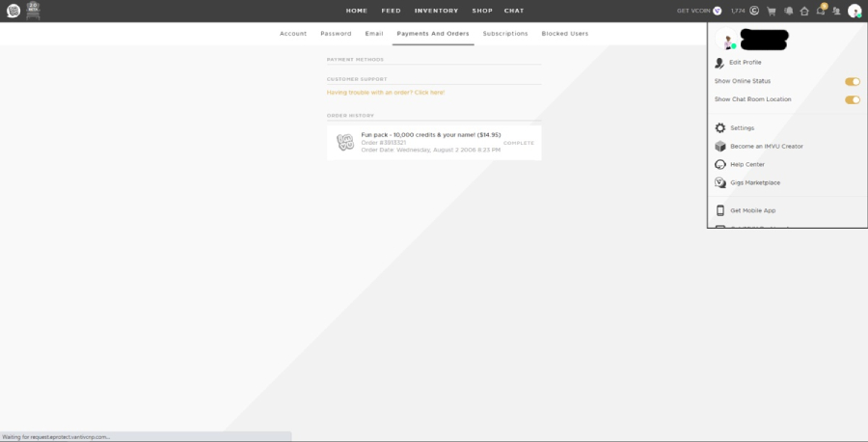This screenshot has width=868, height=442.
Task: Switch to the Password tab
Action: click(336, 34)
